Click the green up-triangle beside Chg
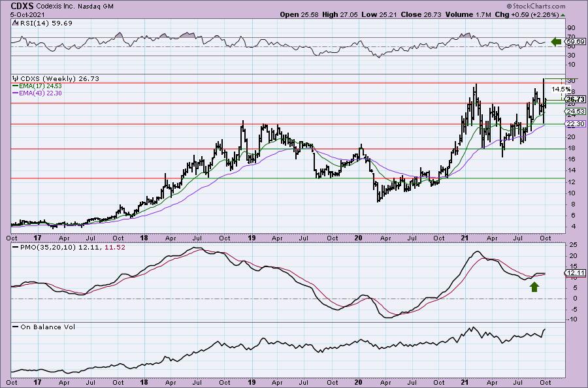Viewport: 588px width, 388px height. click(563, 15)
